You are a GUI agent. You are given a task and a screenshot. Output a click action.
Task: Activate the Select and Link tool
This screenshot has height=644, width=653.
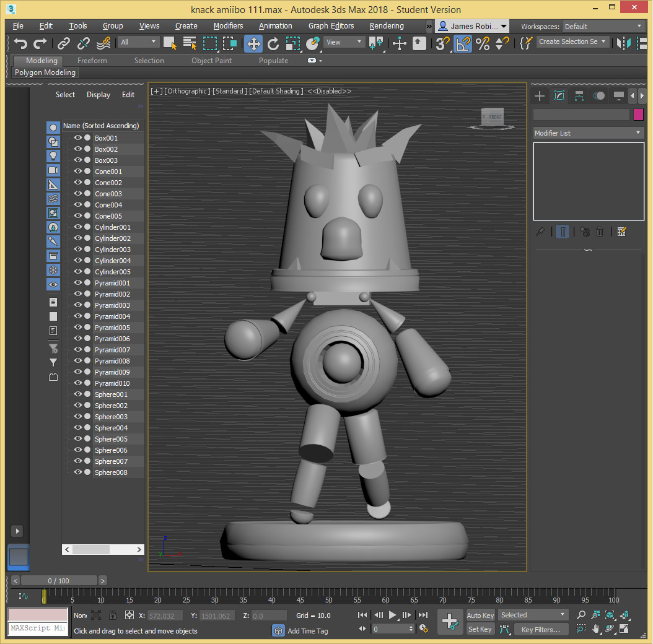click(x=63, y=44)
